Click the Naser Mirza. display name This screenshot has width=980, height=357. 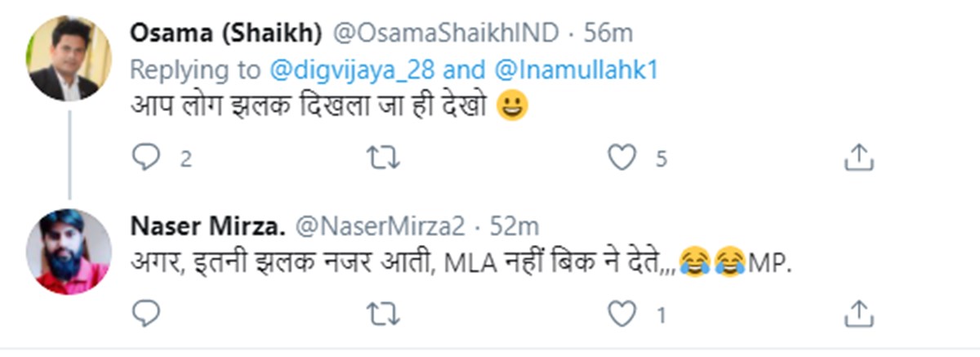click(x=210, y=225)
